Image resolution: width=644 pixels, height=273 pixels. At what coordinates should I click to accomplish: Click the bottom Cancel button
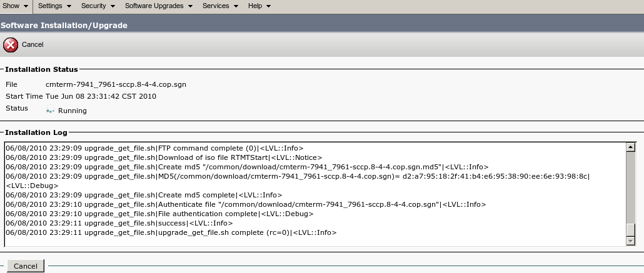(26, 266)
